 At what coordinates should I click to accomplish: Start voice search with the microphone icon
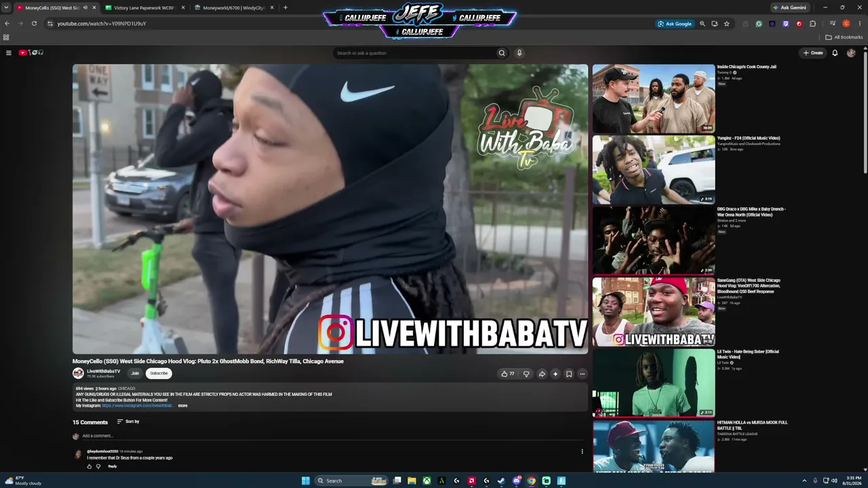(x=519, y=53)
